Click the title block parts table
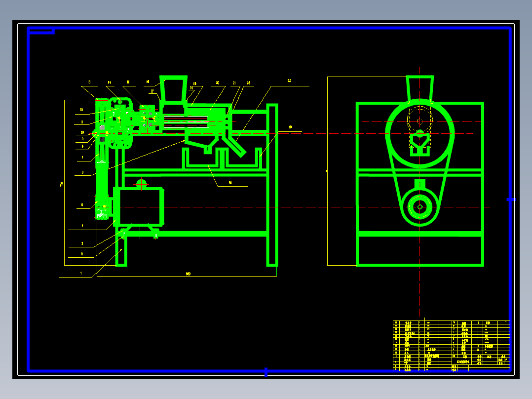Viewport: 532px width, 399px height. 452,346
